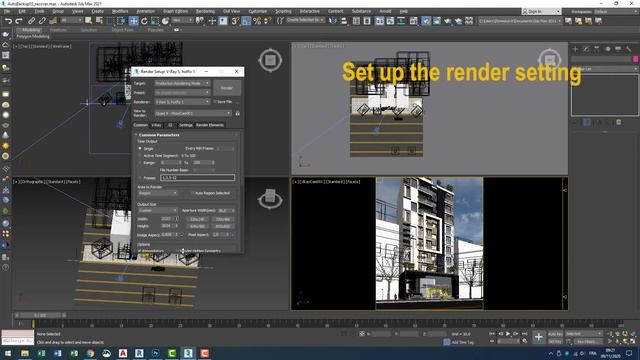Viewport: 640px width, 360px height.
Task: Select the Range time output radio
Action: tap(140, 162)
